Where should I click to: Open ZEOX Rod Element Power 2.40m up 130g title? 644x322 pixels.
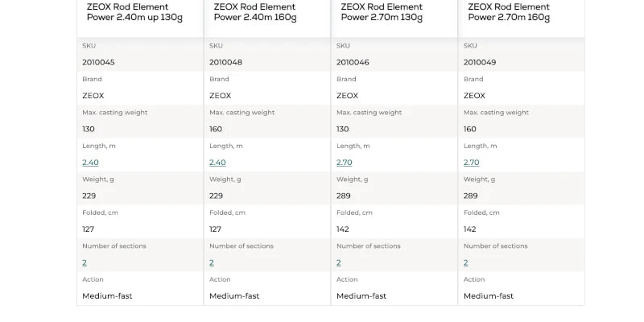(x=134, y=12)
